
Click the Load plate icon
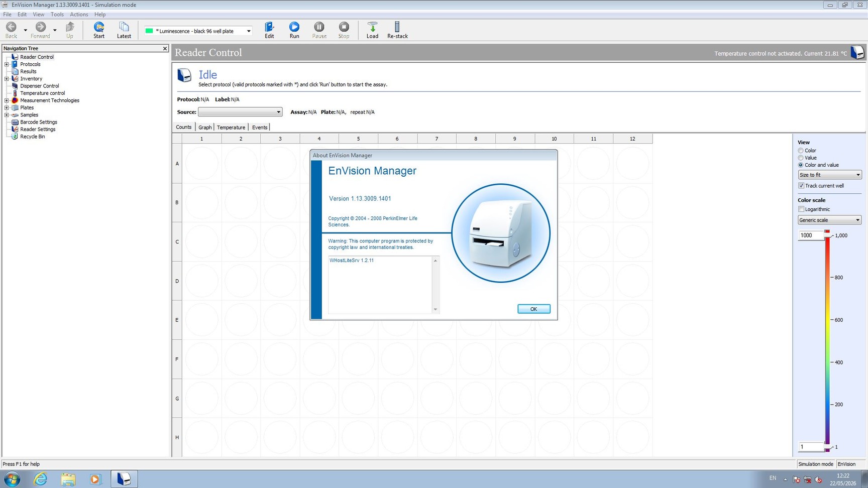point(372,30)
